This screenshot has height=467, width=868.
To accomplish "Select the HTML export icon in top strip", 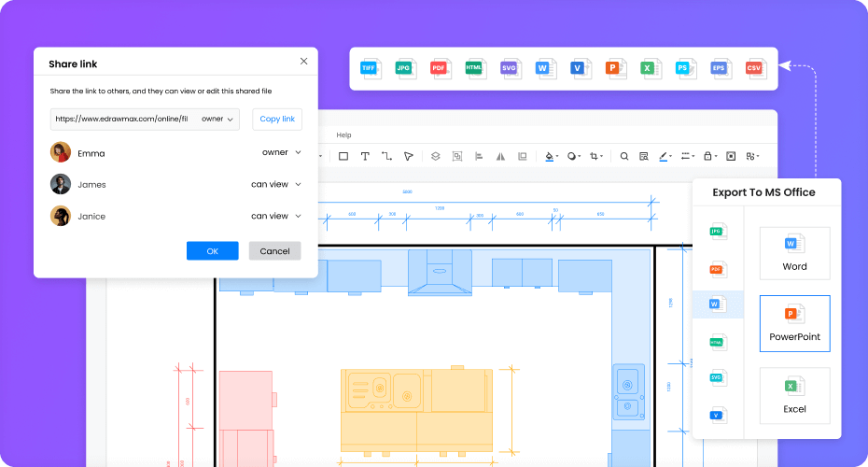I will (475, 68).
